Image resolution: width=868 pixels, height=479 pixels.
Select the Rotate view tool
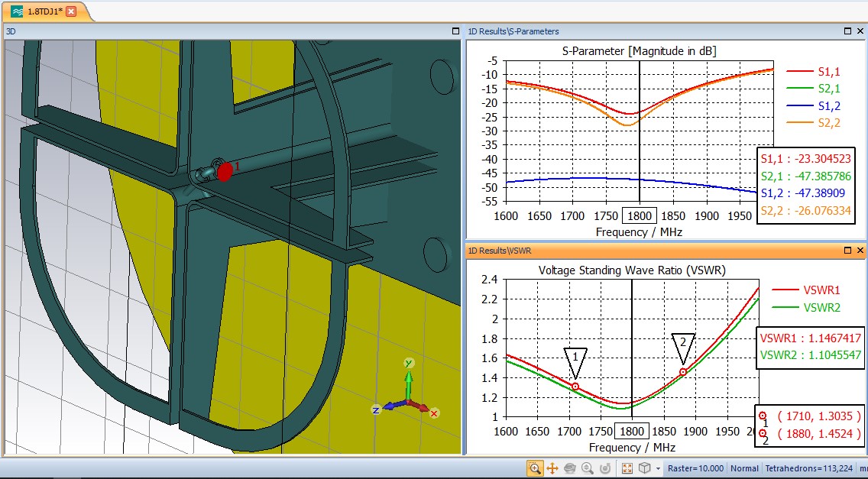pos(570,468)
